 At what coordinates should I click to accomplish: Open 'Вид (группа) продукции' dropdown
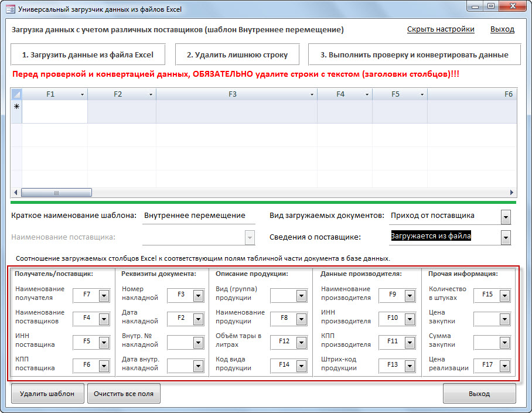pos(301,296)
